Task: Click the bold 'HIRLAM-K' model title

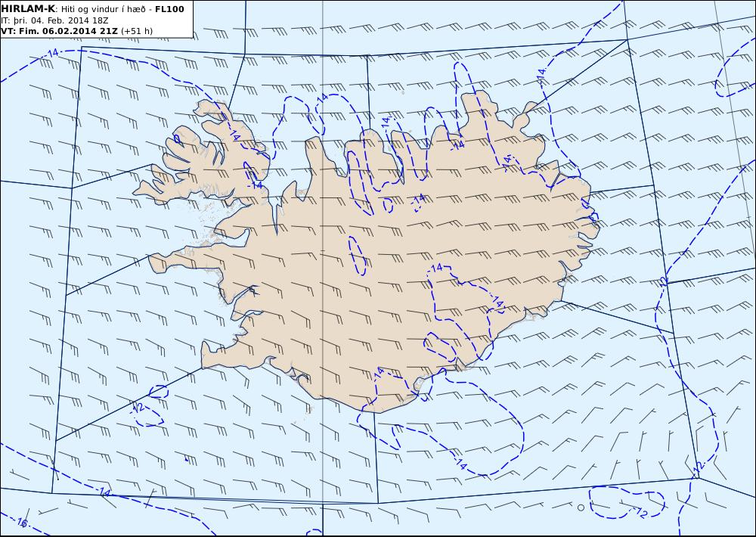Action: [29, 8]
